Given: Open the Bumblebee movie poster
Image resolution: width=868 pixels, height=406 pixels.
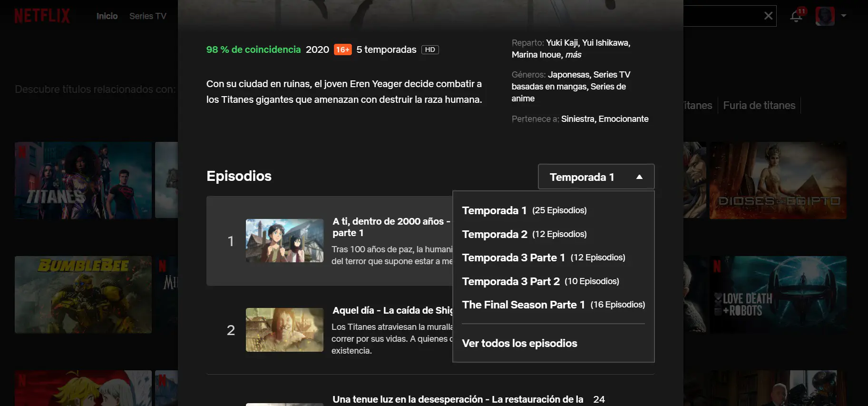Looking at the screenshot, I should [x=83, y=295].
